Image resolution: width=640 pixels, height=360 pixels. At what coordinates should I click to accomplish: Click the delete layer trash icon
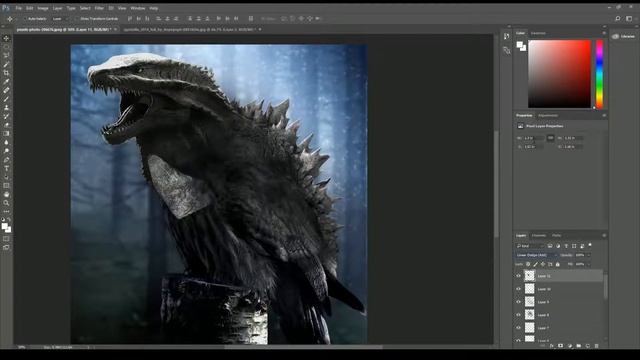596,346
